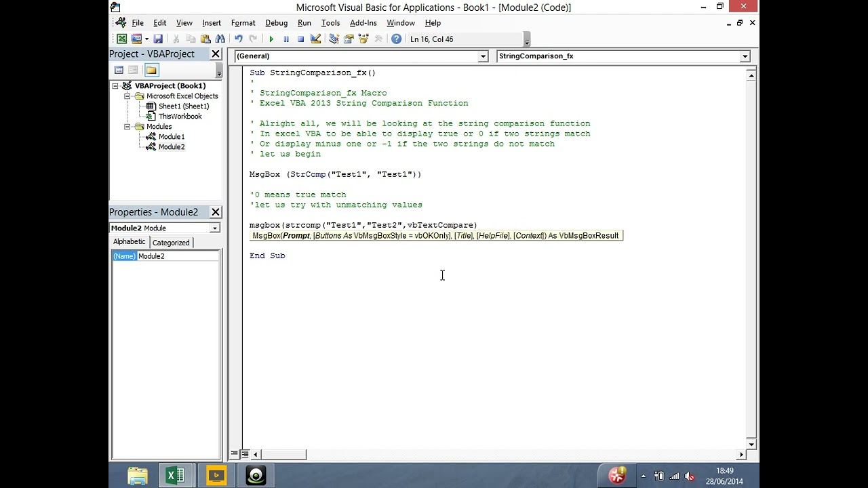Open Project Explorer via its toolbar icon
Image resolution: width=868 pixels, height=488 pixels.
tap(334, 39)
